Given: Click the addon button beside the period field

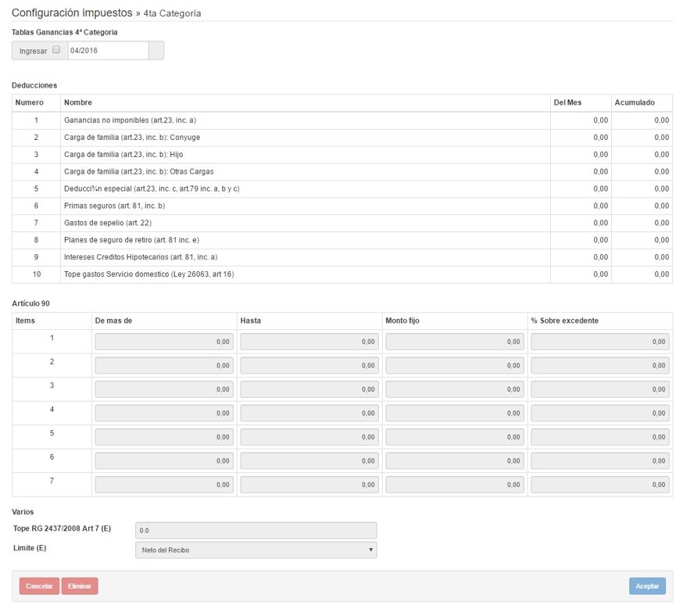Looking at the screenshot, I should click(156, 51).
